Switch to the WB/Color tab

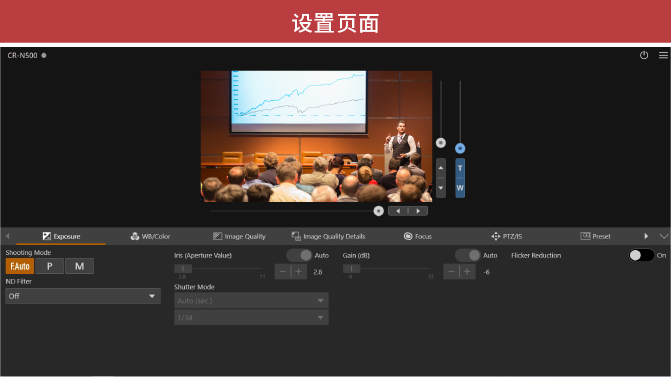click(150, 236)
